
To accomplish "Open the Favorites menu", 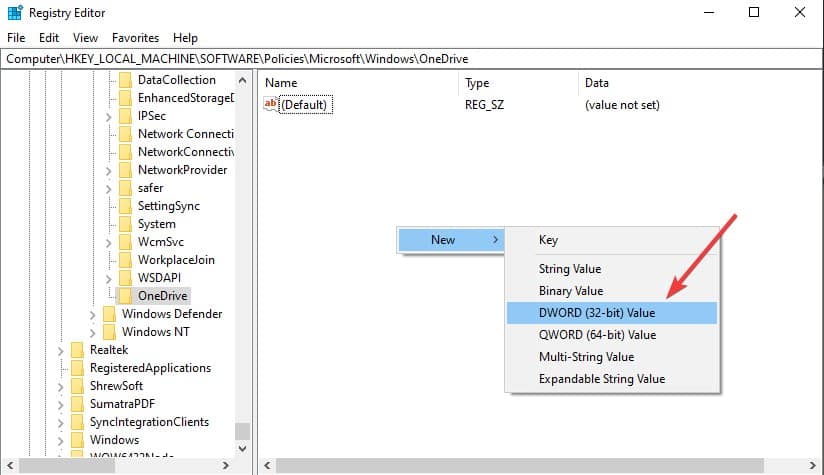I will point(135,38).
